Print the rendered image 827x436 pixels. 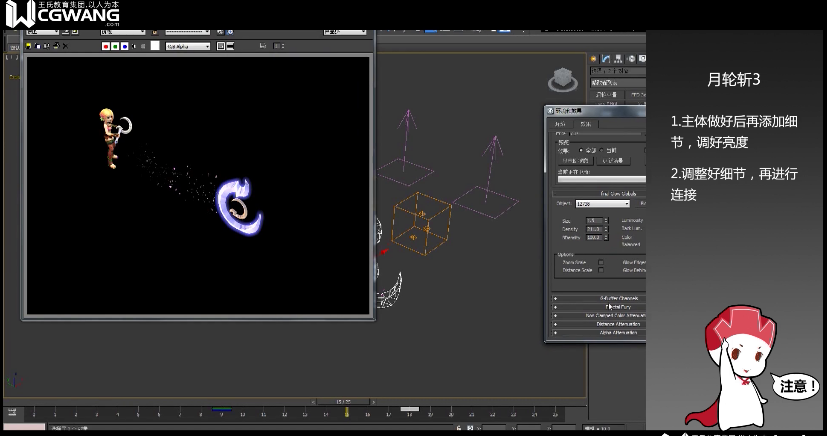coord(56,46)
